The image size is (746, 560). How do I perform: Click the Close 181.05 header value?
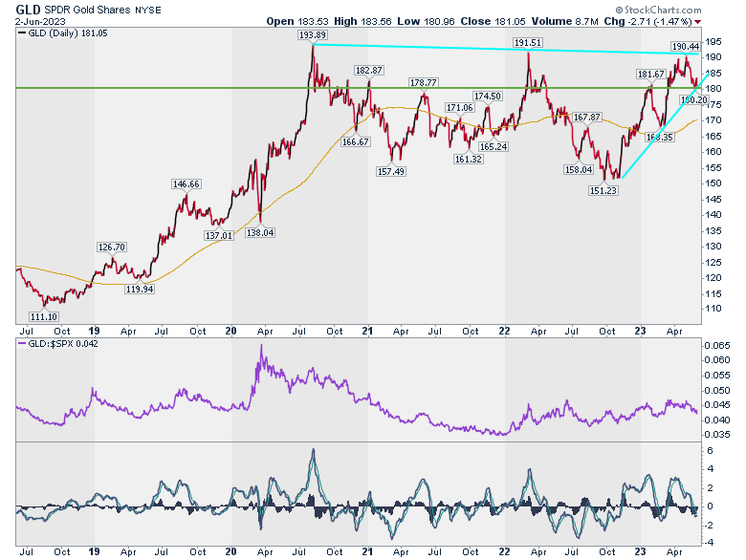(x=493, y=21)
